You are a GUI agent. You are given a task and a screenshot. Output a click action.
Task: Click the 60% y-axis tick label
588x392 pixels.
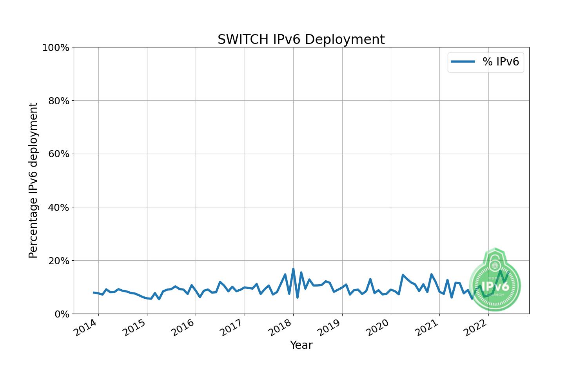(x=58, y=154)
